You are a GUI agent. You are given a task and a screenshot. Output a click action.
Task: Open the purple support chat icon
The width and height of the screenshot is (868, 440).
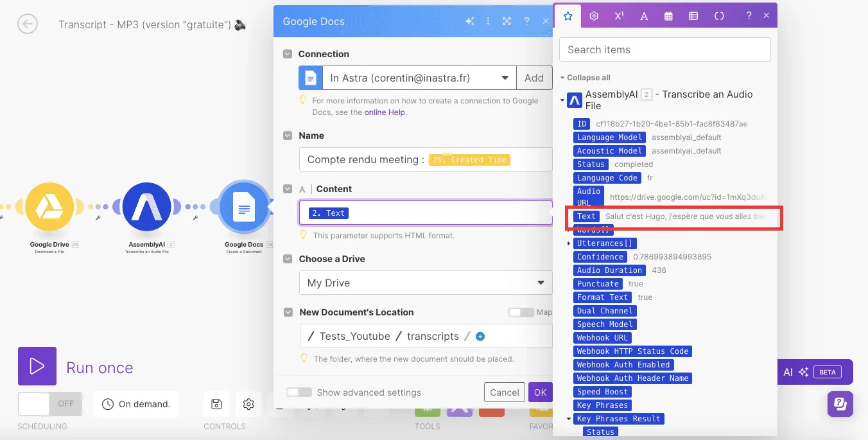pyautogui.click(x=840, y=404)
